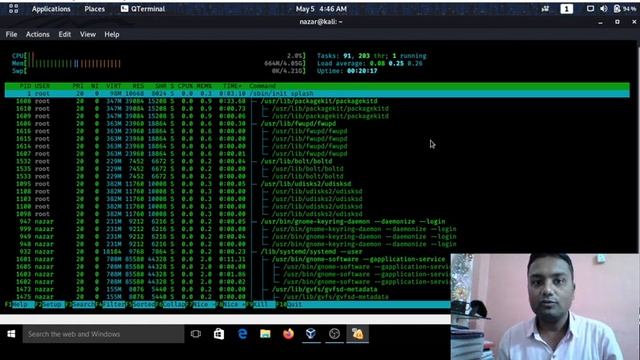Click F2 Setup in htop footer
This screenshot has height=360, width=640.
click(50, 304)
